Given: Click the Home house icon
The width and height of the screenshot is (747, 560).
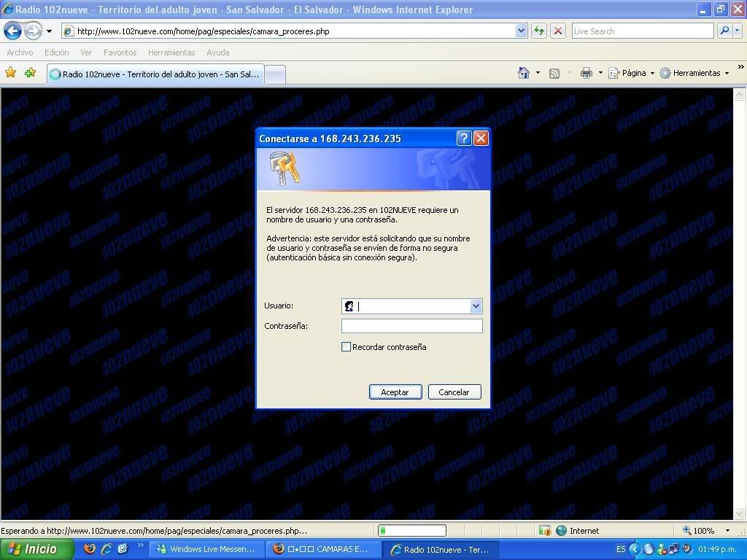Looking at the screenshot, I should point(524,73).
